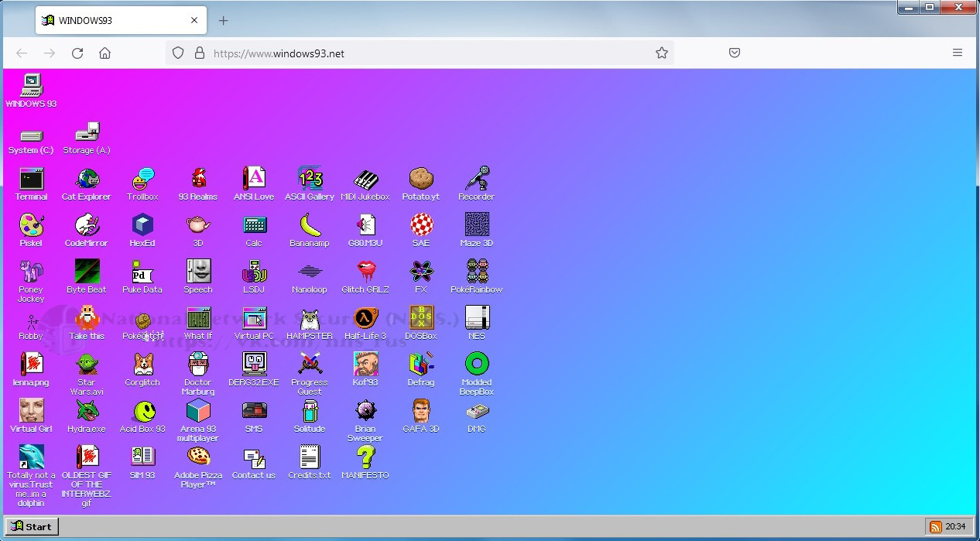
Task: Open Poney Jockey
Action: 31,272
